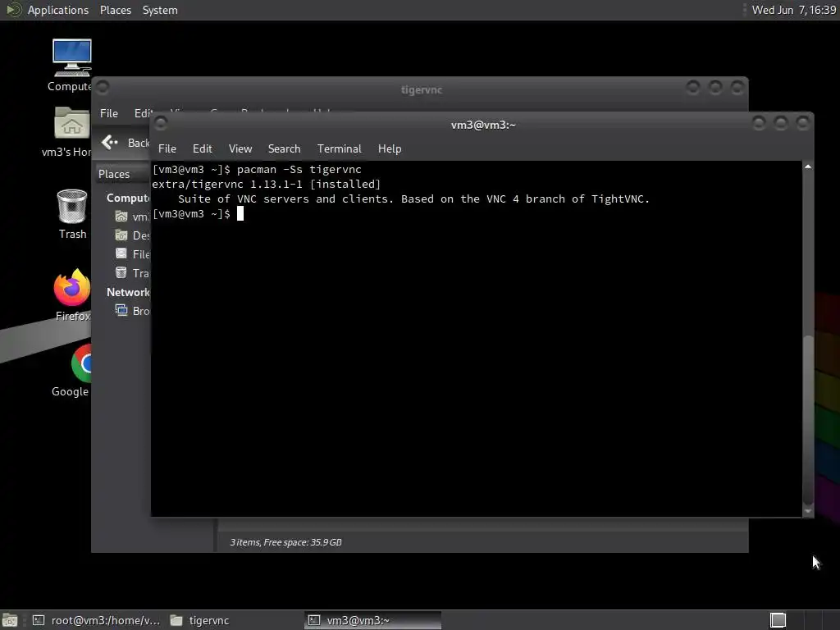Screen dimensions: 840x630
Task: Click the '3 items, Free space: 35.9 GB' status bar
Action: [x=285, y=542]
